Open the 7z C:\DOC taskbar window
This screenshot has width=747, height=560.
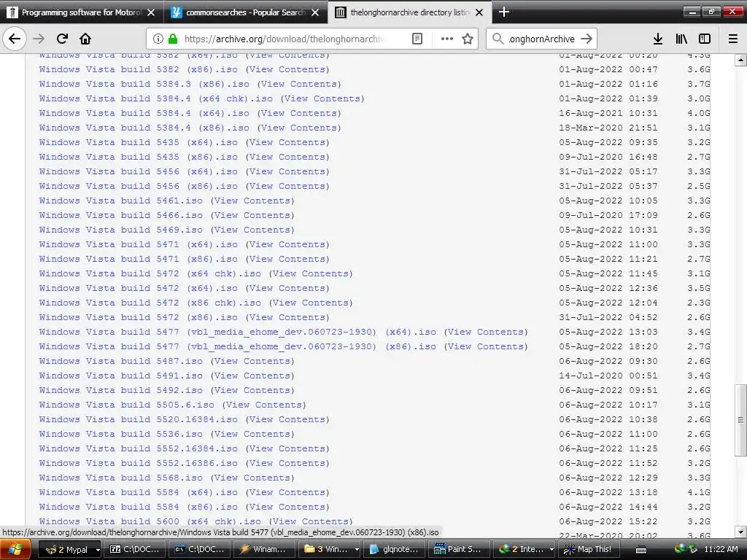tap(135, 550)
